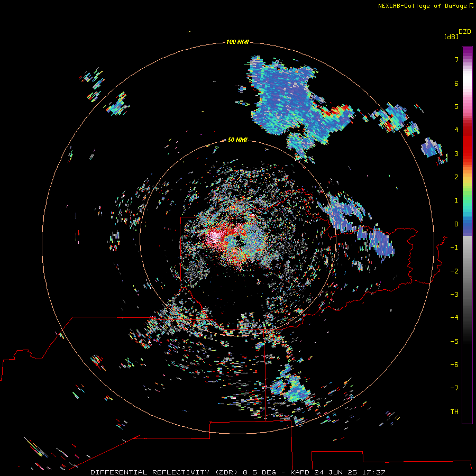Click the 6 dB legend tick value
The width and height of the screenshot is (476, 476).
tap(456, 83)
